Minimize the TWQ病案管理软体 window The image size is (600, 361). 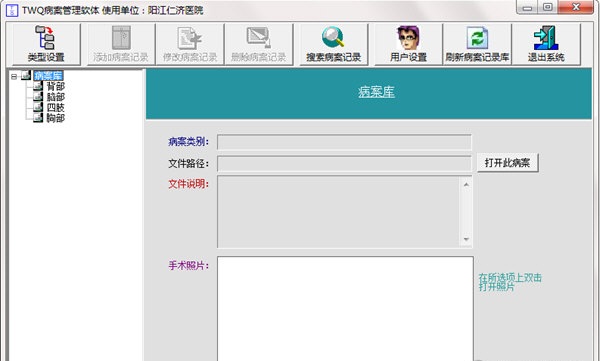528,7
